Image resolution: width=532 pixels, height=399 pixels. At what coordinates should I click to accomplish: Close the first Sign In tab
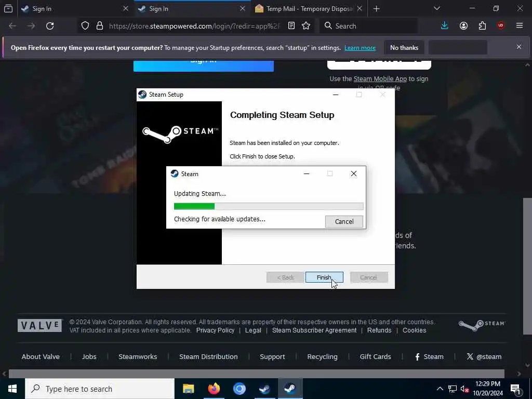pos(126,9)
